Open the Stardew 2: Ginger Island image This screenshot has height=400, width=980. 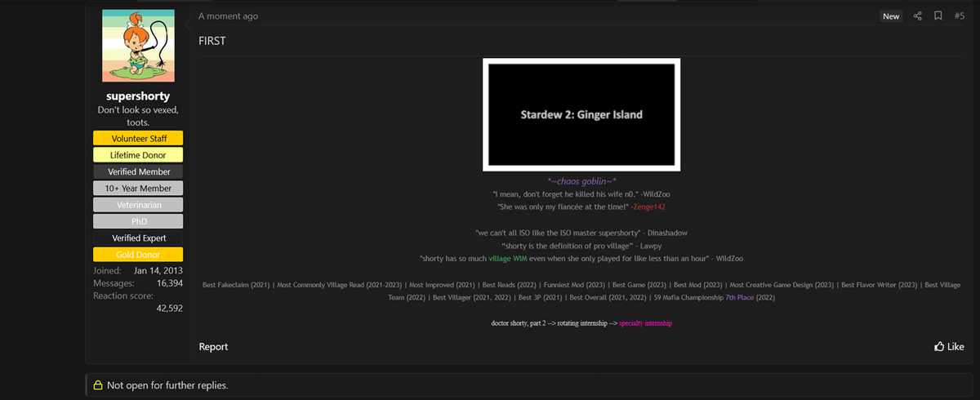click(x=581, y=115)
